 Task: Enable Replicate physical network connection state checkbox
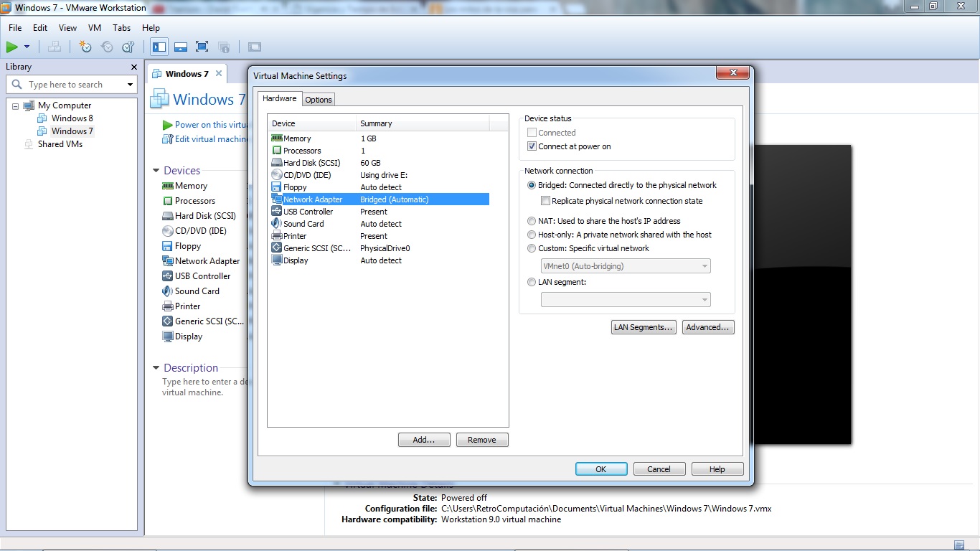[545, 201]
